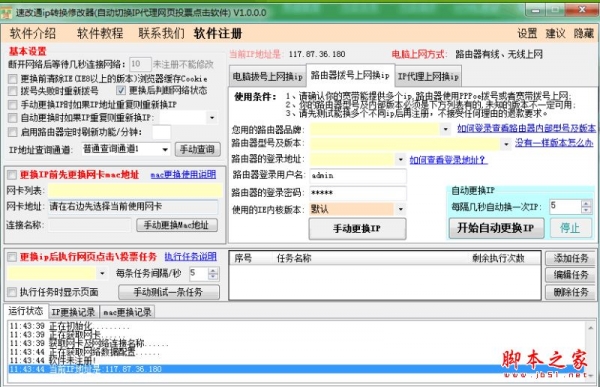This screenshot has height=387, width=600.
Task: Click the 每隔几秒自动换一次IP spinner arrows
Action: coord(586,207)
